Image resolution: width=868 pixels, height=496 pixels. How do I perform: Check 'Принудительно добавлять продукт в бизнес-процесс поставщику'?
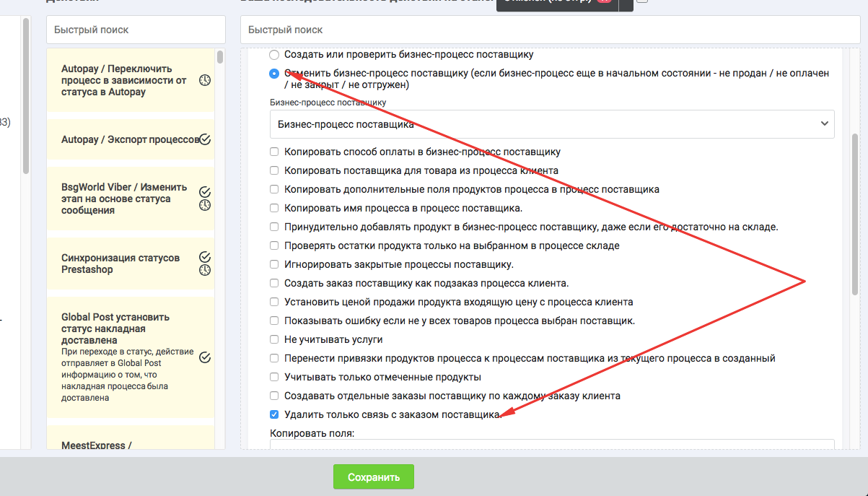click(x=274, y=227)
